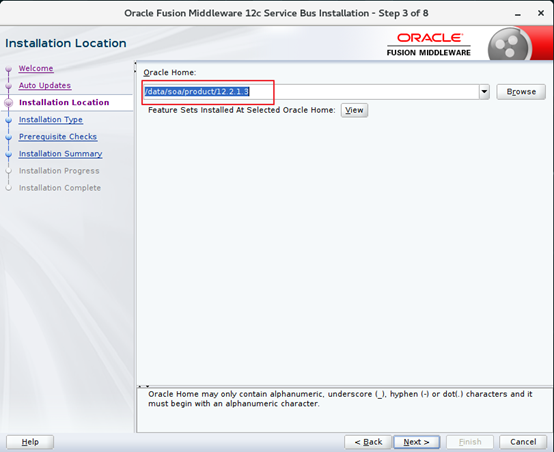Click the Installation Location page heading
The height and width of the screenshot is (452, 554).
[x=66, y=43]
